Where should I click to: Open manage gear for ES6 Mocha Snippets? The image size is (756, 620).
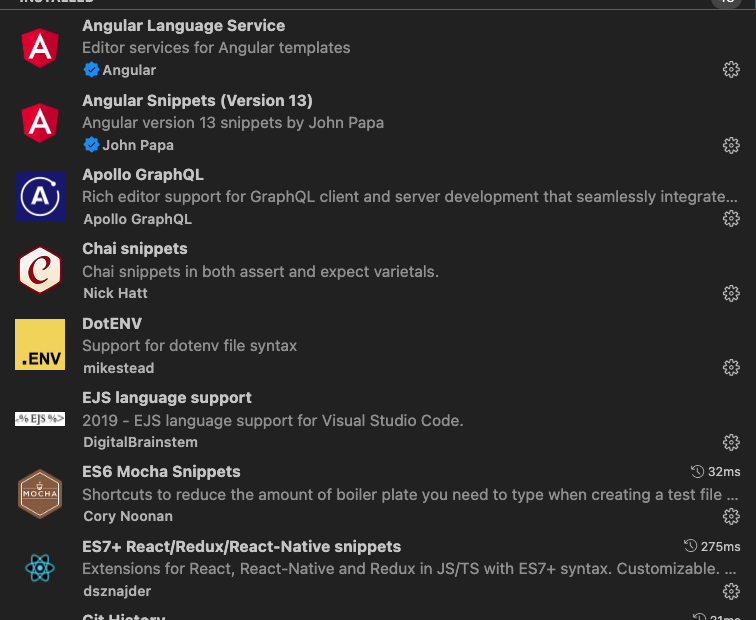(x=731, y=516)
